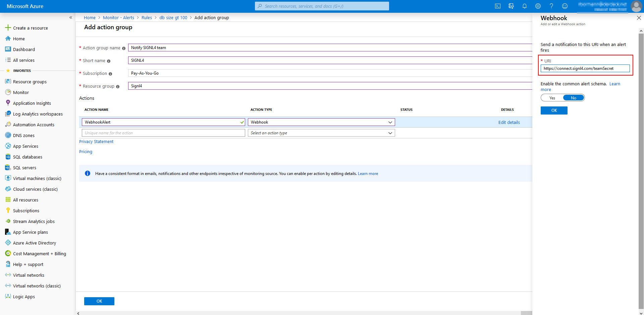Viewport: 644px width, 315px height.
Task: Open Virtual machines (classic) in sidebar
Action: click(x=37, y=178)
